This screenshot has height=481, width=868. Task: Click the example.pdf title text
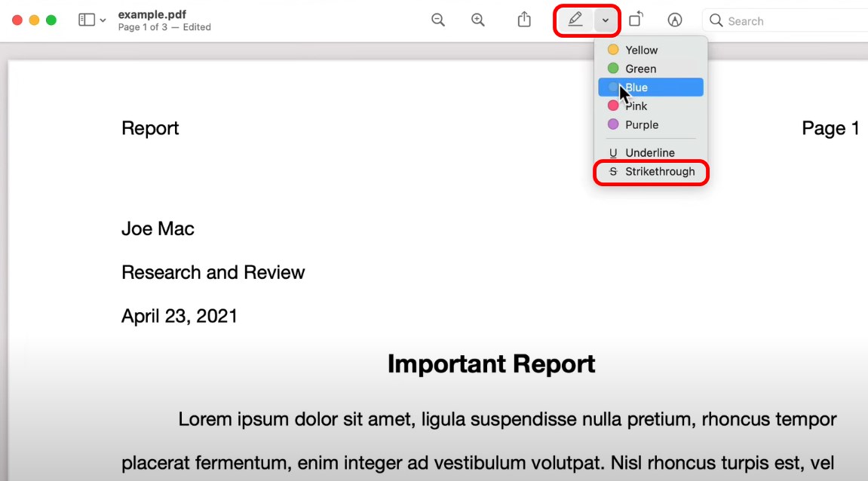152,14
